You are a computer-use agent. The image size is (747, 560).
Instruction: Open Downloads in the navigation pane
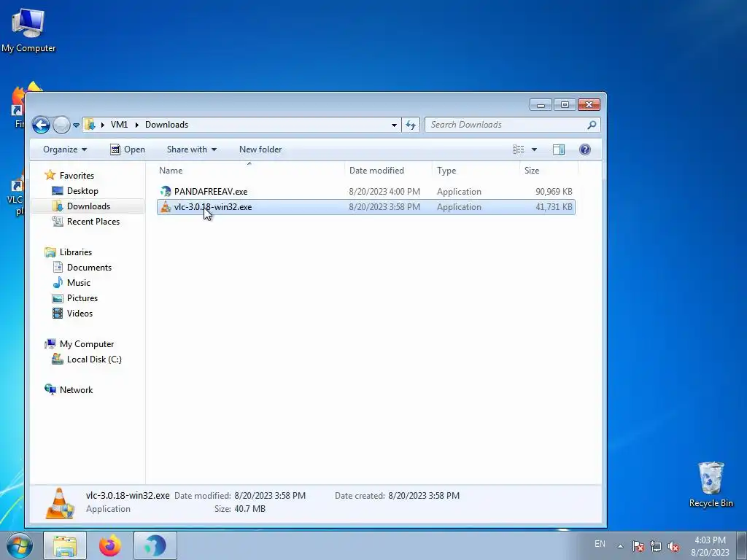pos(88,206)
